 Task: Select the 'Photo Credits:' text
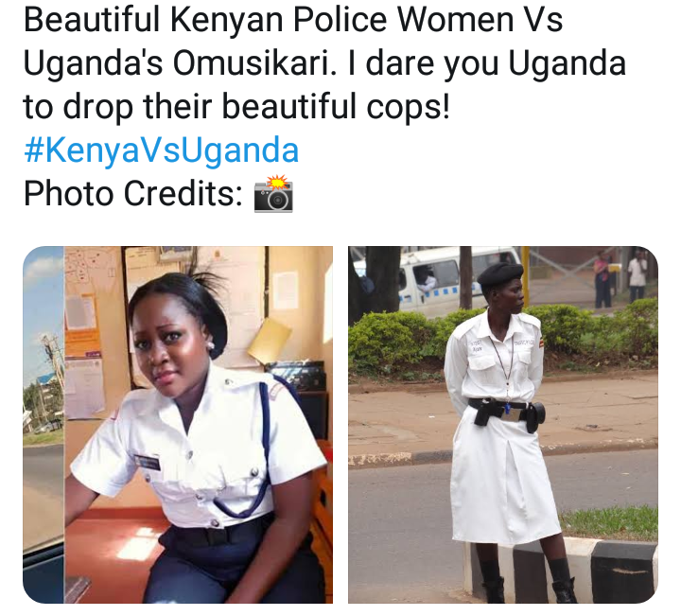133,194
